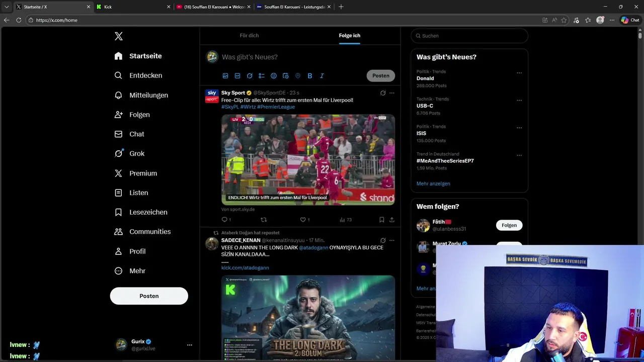
Task: Open options for USB-C trend
Action: [x=519, y=101]
